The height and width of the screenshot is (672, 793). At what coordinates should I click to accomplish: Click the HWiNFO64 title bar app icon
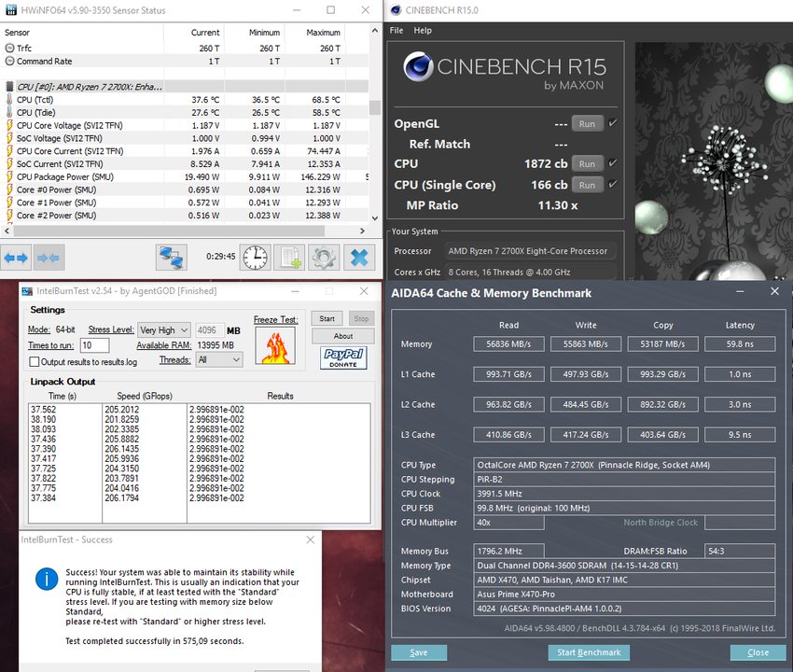[x=10, y=10]
